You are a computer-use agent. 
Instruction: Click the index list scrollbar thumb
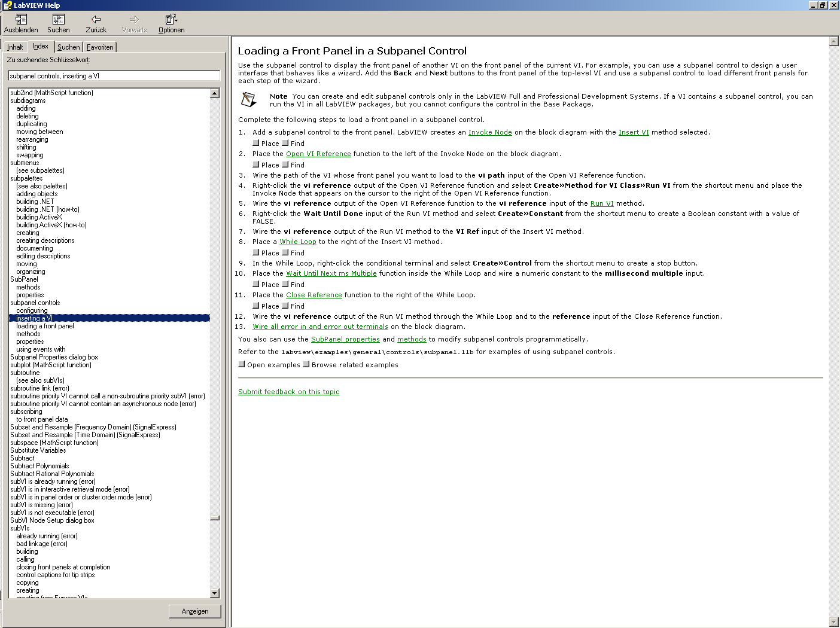(x=215, y=518)
